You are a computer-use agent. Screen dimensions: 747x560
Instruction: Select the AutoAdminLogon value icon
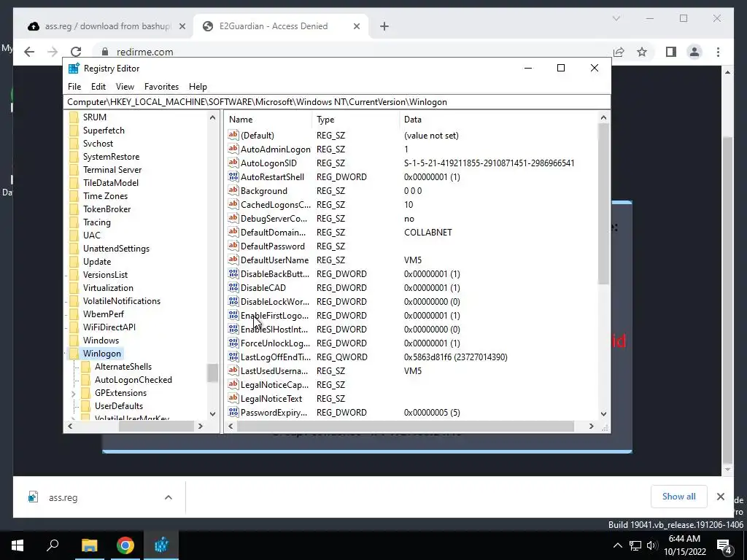tap(233, 149)
